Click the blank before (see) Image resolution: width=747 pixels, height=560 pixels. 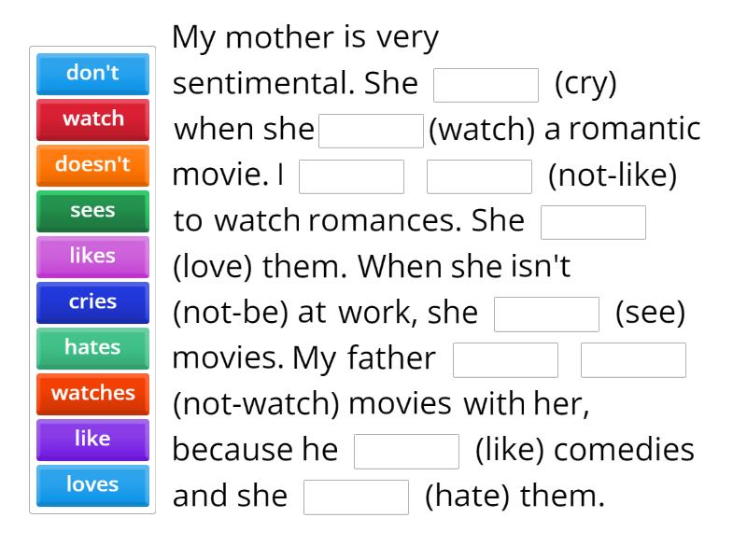[x=546, y=314]
